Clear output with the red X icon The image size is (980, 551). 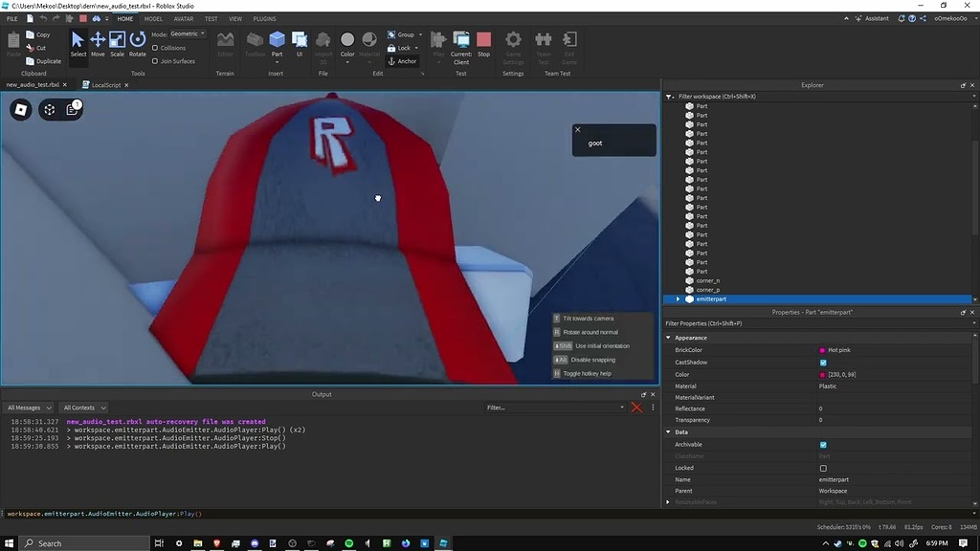click(x=636, y=408)
